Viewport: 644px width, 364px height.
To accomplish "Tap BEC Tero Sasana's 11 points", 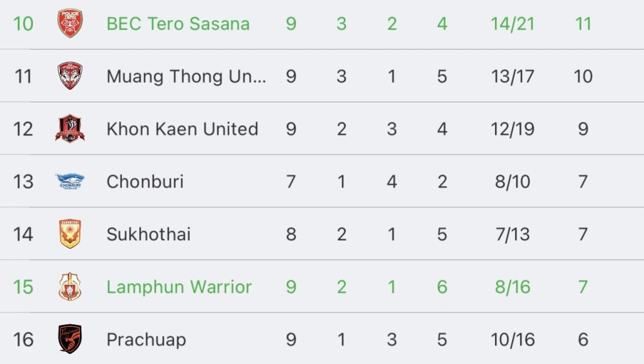I will click(x=583, y=24).
